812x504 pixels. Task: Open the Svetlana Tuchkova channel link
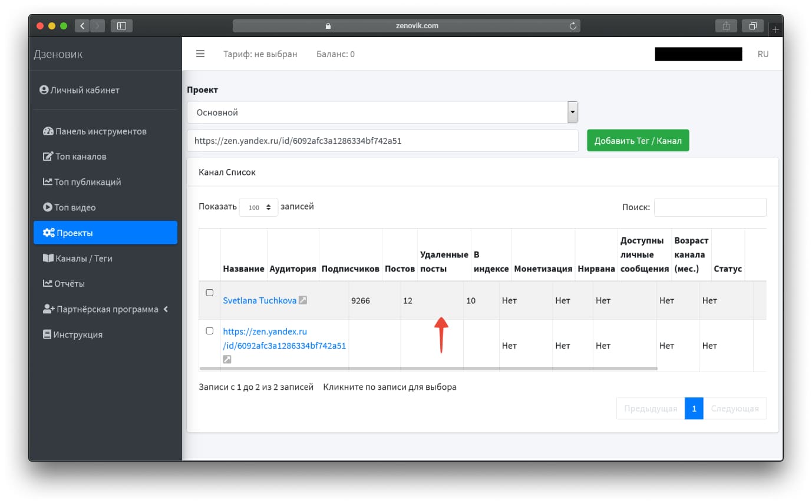point(259,300)
